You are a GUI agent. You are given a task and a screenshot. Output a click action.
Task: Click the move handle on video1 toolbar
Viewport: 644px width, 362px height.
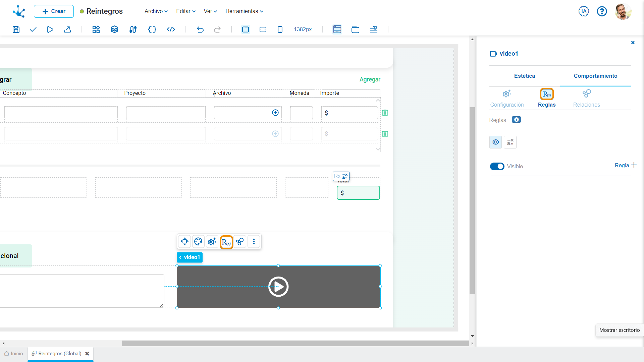coord(184,241)
